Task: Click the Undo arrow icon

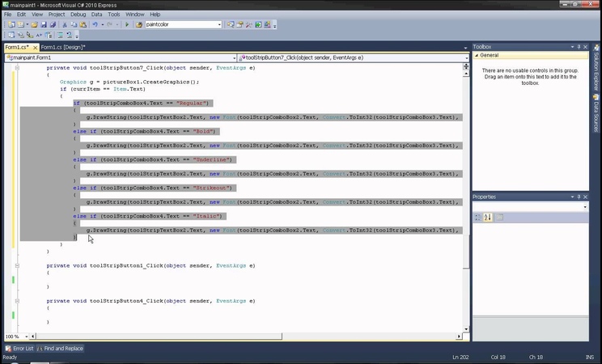Action: coord(95,24)
